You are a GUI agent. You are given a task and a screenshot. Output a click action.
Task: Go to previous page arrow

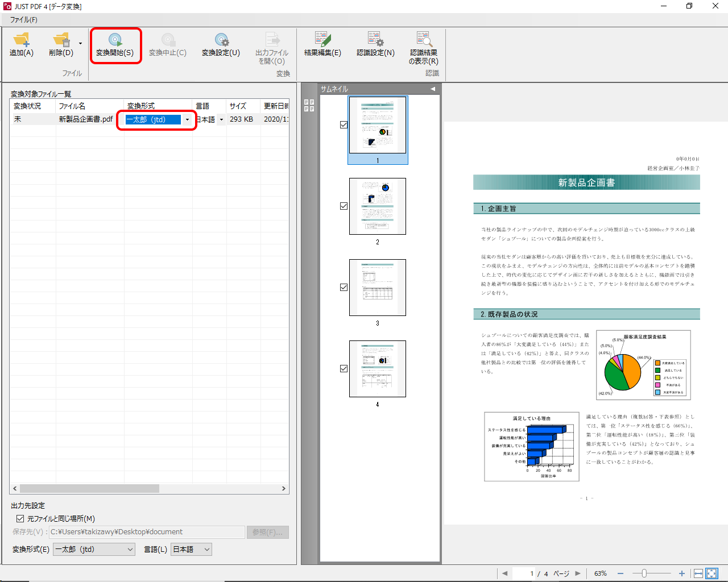(504, 573)
